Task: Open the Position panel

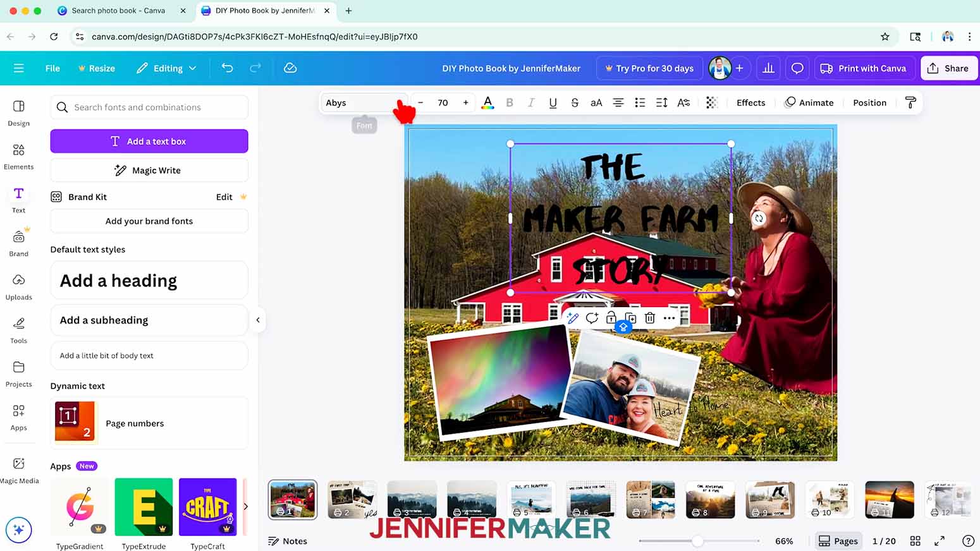Action: click(x=870, y=102)
